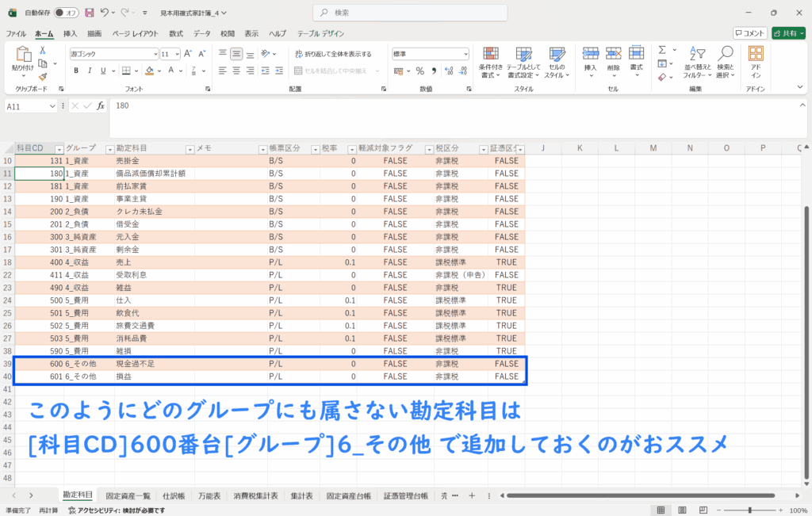Click the Format Painter brush icon
The width and height of the screenshot is (812, 516).
click(43, 78)
